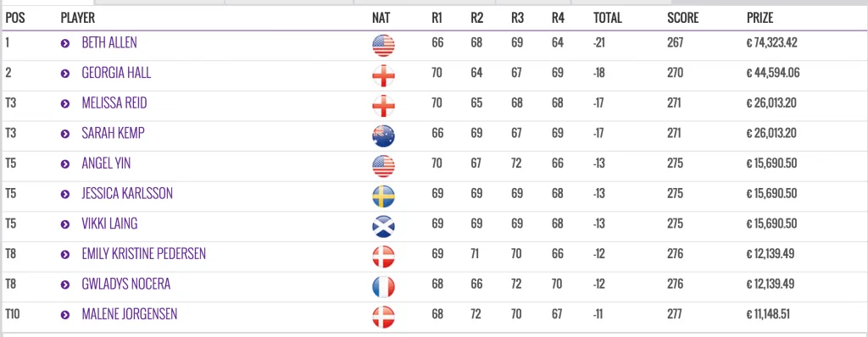Click the England flag icon for Melissa Reid
Image resolution: width=868 pixels, height=337 pixels.
[383, 106]
